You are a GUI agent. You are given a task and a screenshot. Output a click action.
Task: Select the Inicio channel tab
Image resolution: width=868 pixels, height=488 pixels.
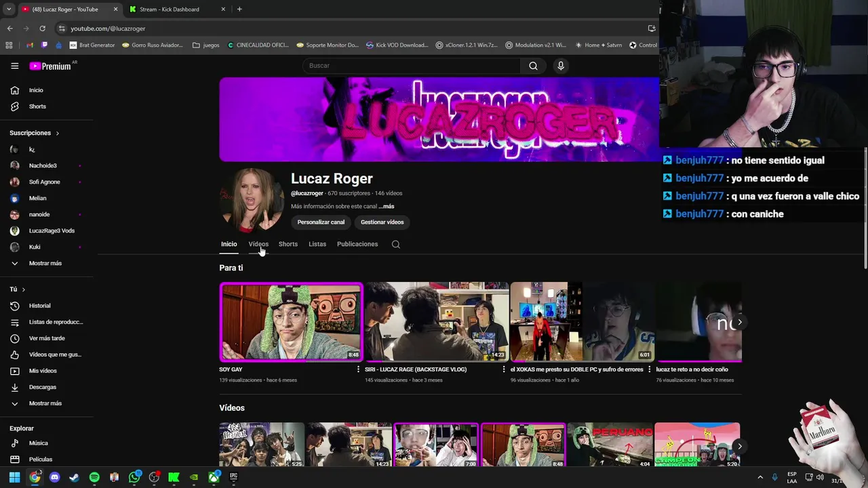229,244
